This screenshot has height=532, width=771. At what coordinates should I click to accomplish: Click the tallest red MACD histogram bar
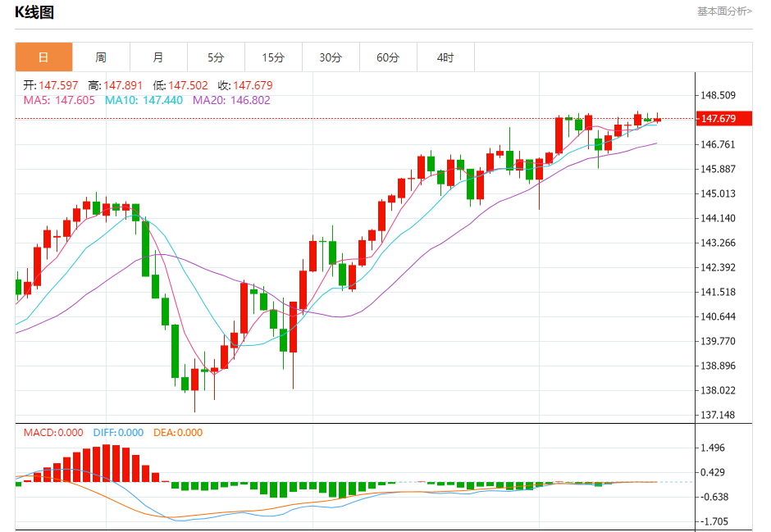[106, 463]
